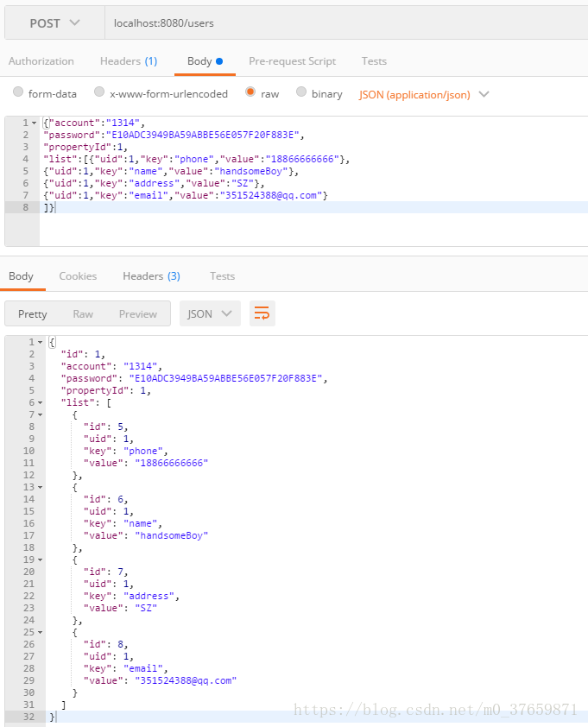The height and width of the screenshot is (727, 588).
Task: Click the response "key": "address" line
Action: pyautogui.click(x=131, y=596)
